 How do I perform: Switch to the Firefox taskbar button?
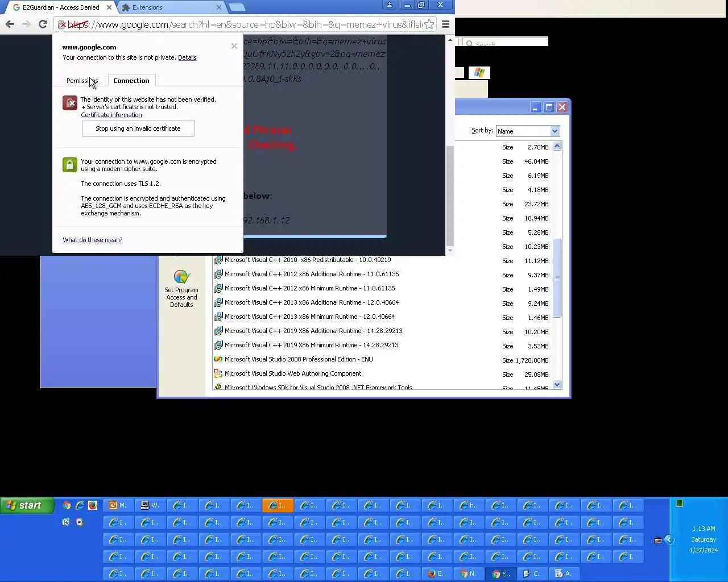437,573
